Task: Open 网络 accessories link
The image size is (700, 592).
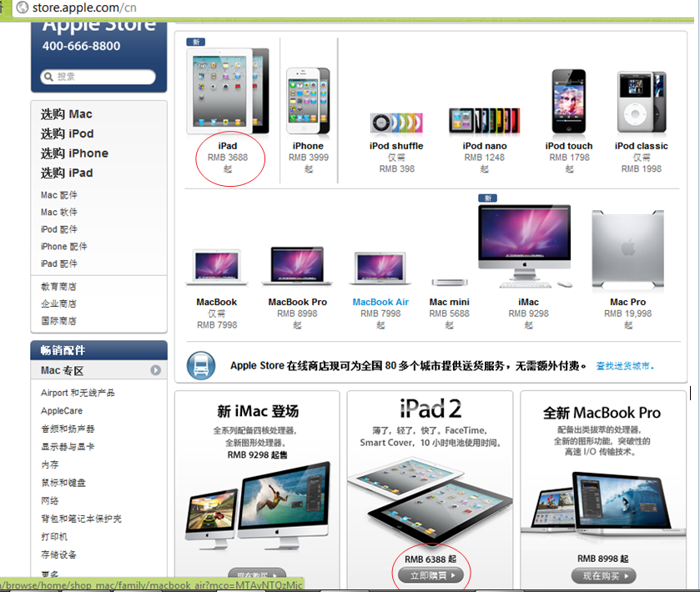Action: pyautogui.click(x=50, y=501)
